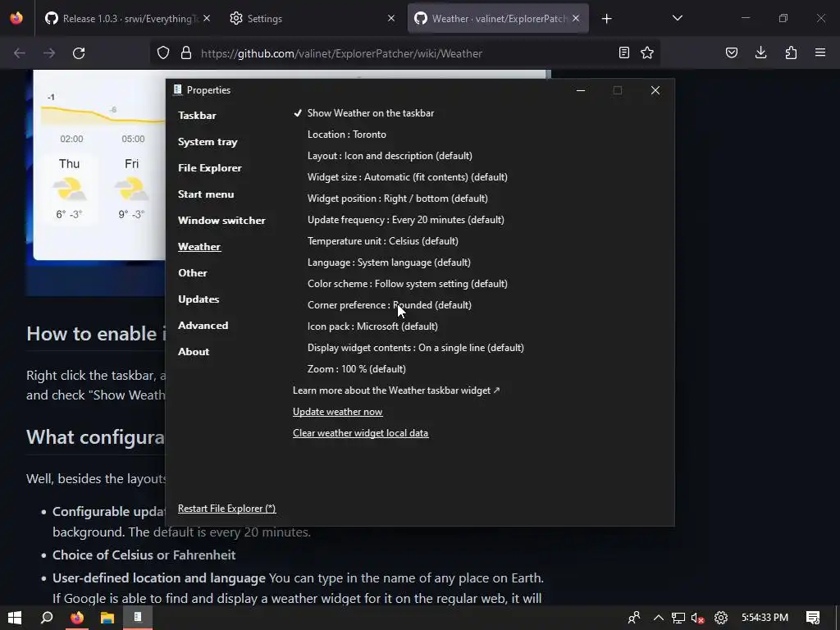This screenshot has height=630, width=840.
Task: Select the Weather section in sidebar
Action: 199,246
